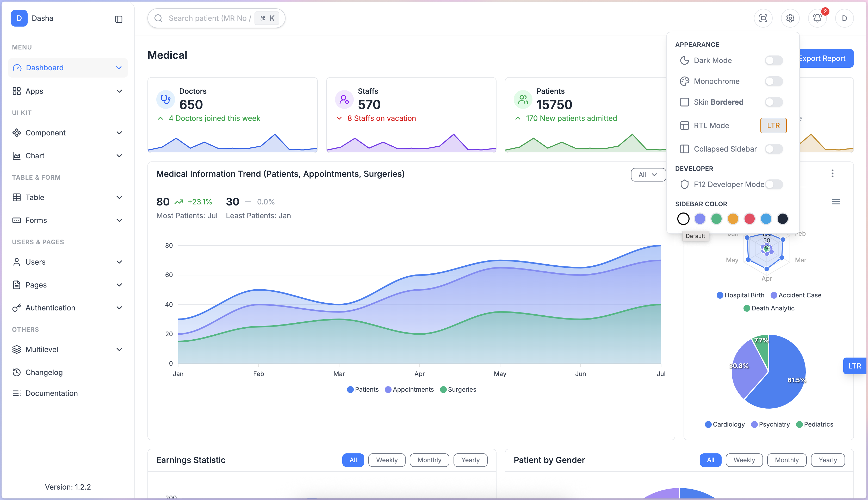This screenshot has height=500, width=868.
Task: Open the All dropdown in trend chart
Action: point(648,174)
